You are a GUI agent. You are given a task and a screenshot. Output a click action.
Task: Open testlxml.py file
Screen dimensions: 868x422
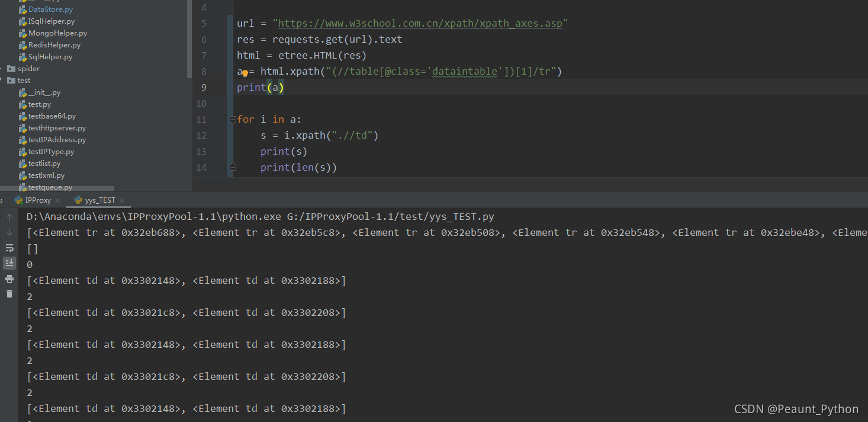(46, 175)
